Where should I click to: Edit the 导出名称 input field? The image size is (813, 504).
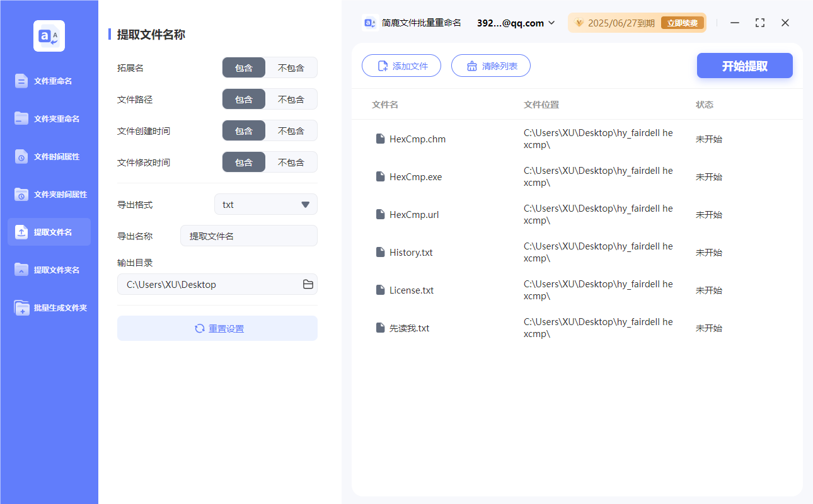tap(248, 236)
